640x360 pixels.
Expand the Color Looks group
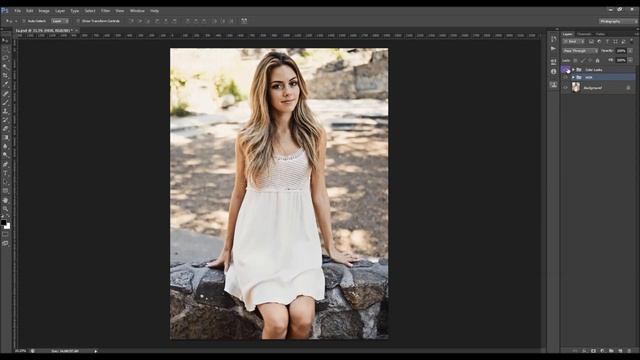tap(573, 70)
